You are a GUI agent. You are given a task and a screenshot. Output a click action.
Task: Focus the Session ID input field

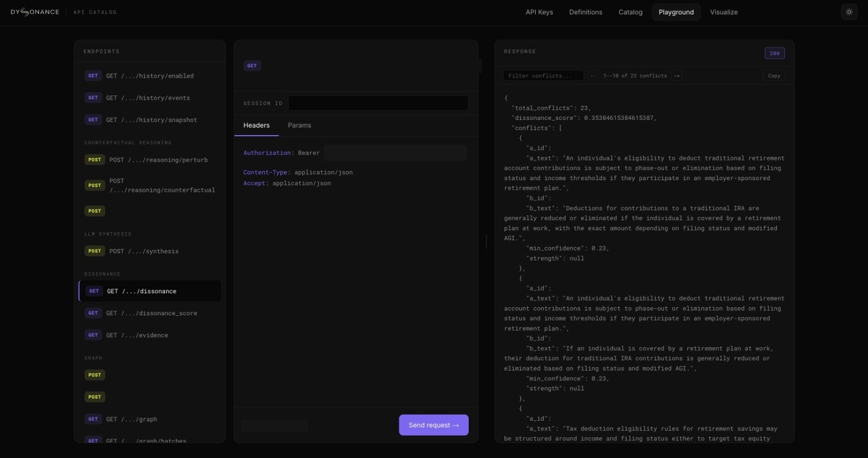378,103
